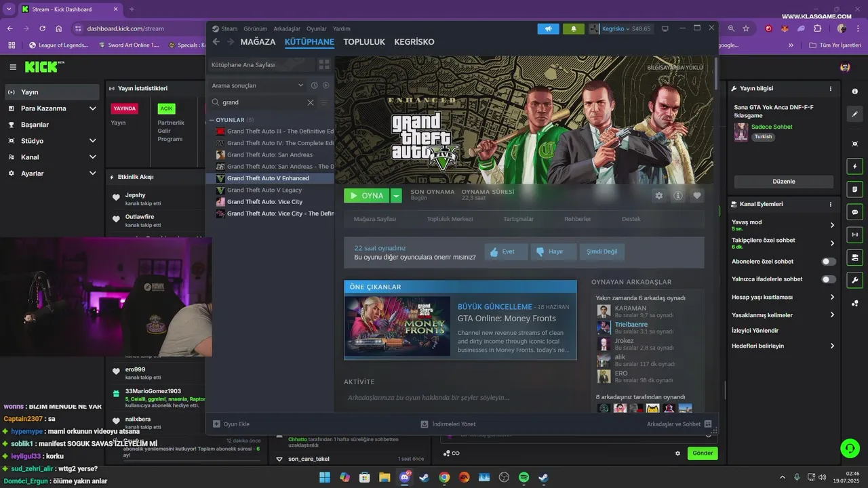Open the Topluluk Merkezi game tab
Viewport: 868px width, 488px height.
tap(450, 219)
